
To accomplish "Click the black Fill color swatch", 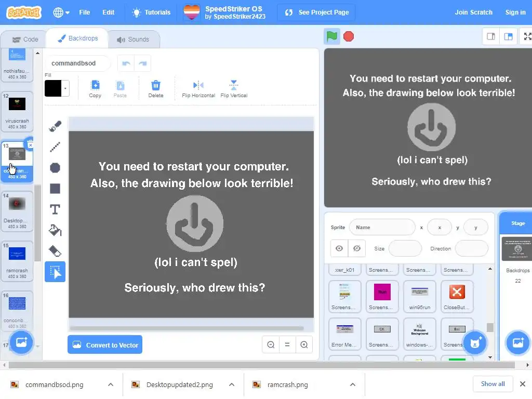I will click(54, 88).
